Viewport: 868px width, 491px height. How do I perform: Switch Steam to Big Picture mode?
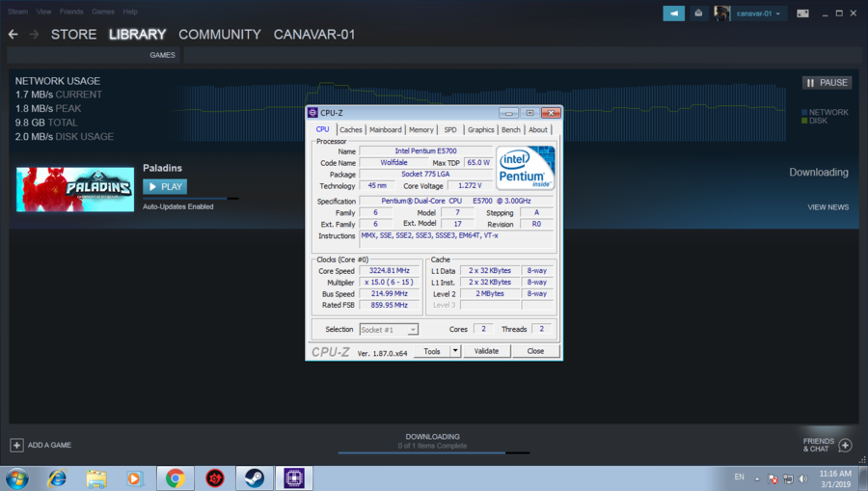tap(802, 14)
